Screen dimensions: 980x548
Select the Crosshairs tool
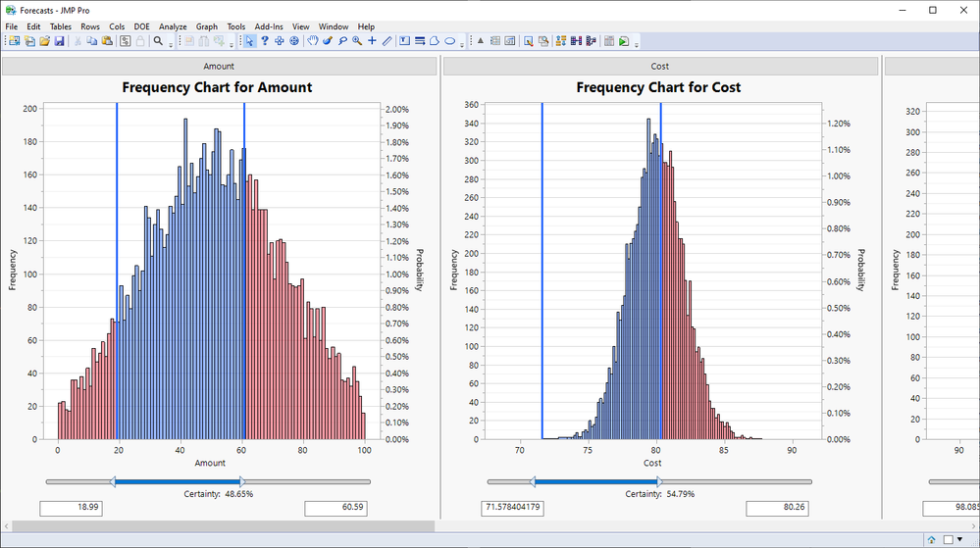[x=372, y=41]
